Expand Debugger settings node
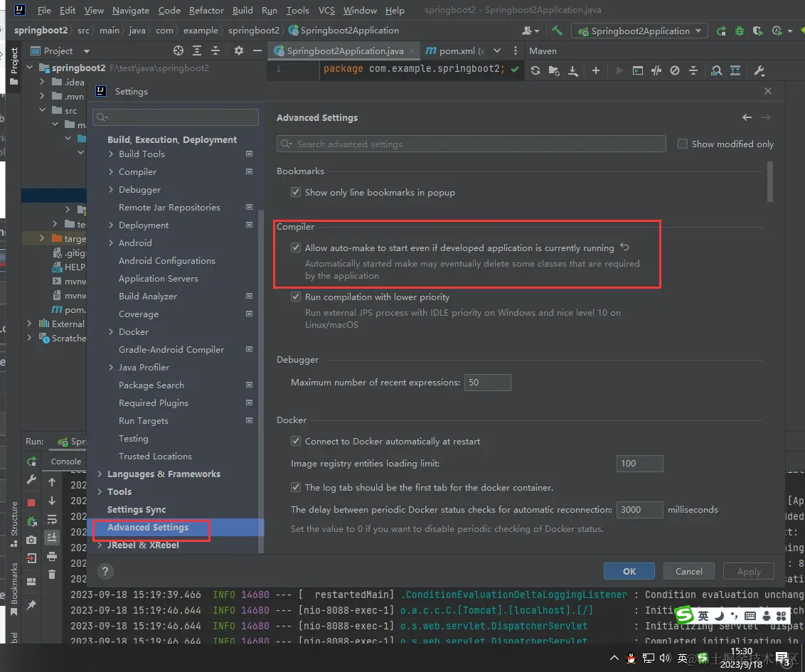 click(x=111, y=189)
